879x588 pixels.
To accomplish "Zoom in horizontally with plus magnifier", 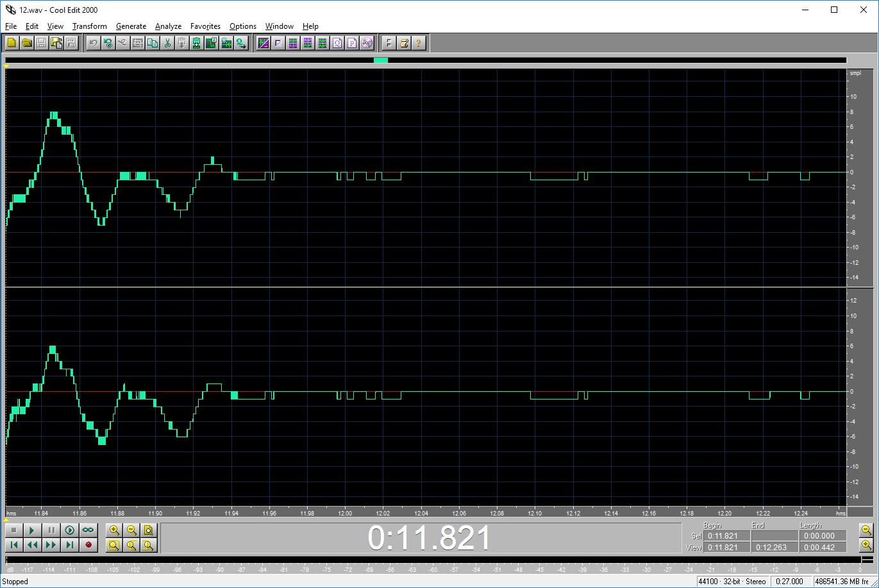I will [x=114, y=530].
